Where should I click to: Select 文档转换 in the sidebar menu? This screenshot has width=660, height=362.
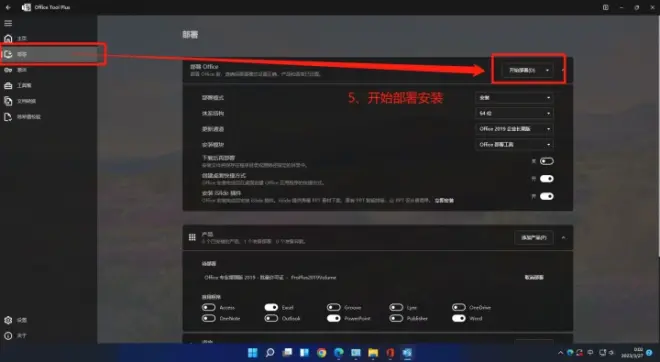tap(26, 101)
